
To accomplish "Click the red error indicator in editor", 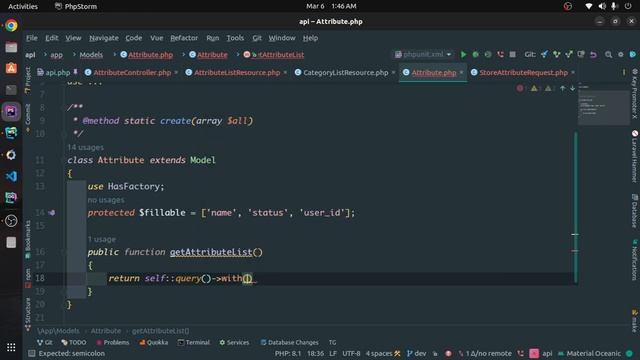I will point(520,88).
